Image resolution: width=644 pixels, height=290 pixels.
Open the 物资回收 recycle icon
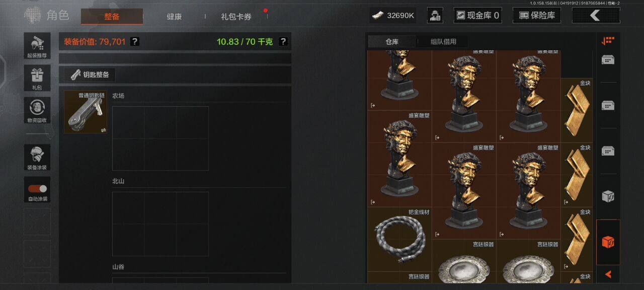click(x=37, y=110)
